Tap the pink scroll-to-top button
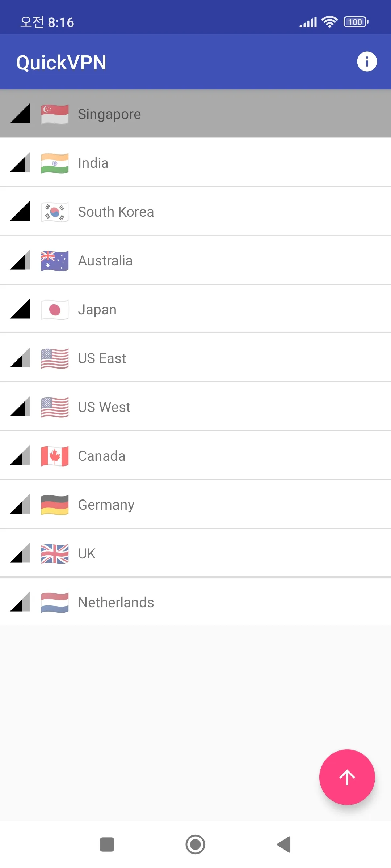 click(346, 776)
